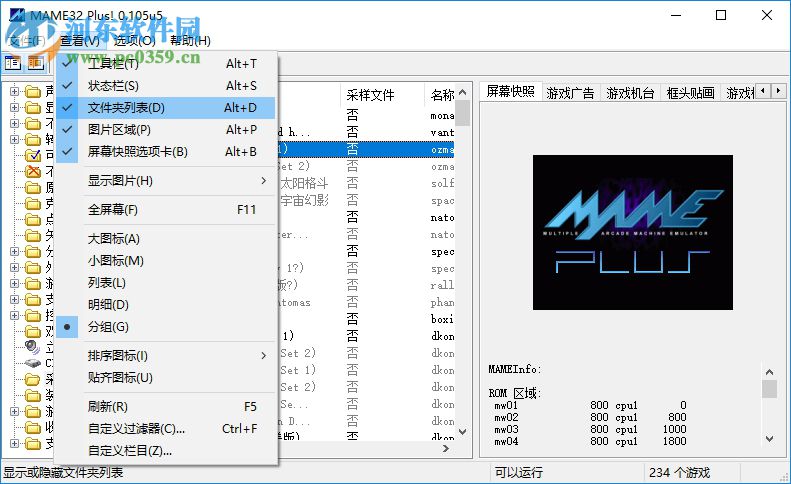Screen dimensions: 791x484
Task: Select 小图标(M) small icons view
Action: click(x=165, y=261)
